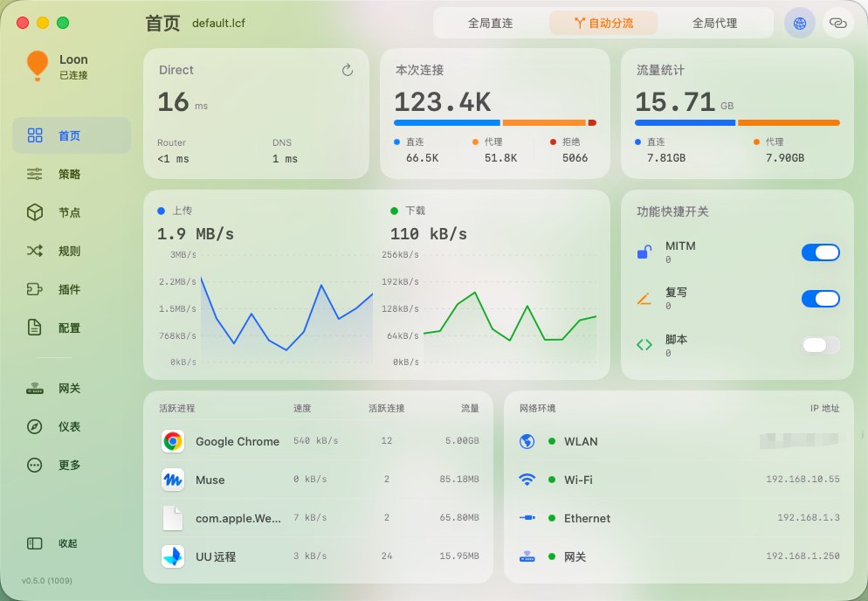Viewport: 868px width, 601px height.
Task: Click the 7.90GB proxy traffic value
Action: pos(785,158)
